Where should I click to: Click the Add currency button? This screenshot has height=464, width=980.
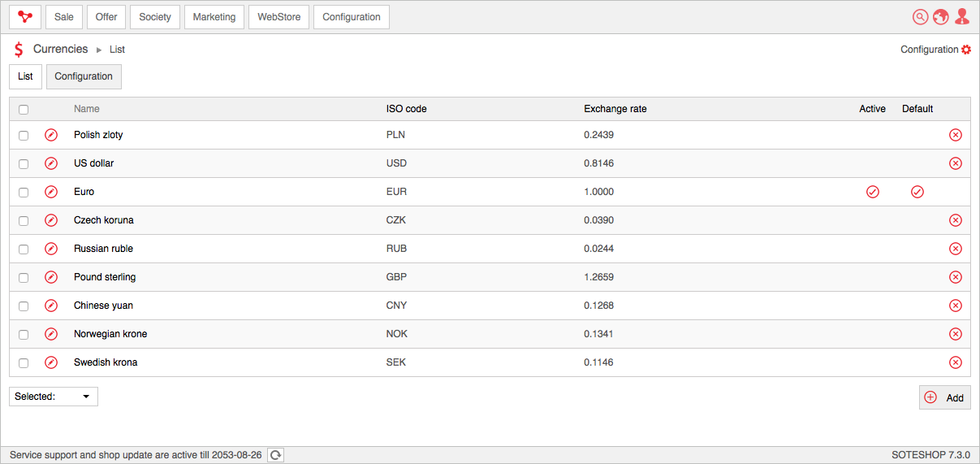coord(945,397)
